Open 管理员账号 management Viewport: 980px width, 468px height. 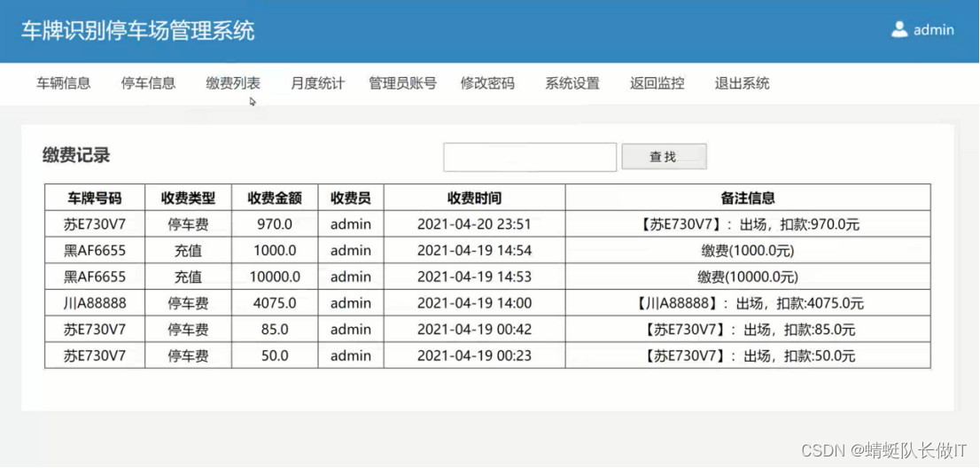[402, 83]
